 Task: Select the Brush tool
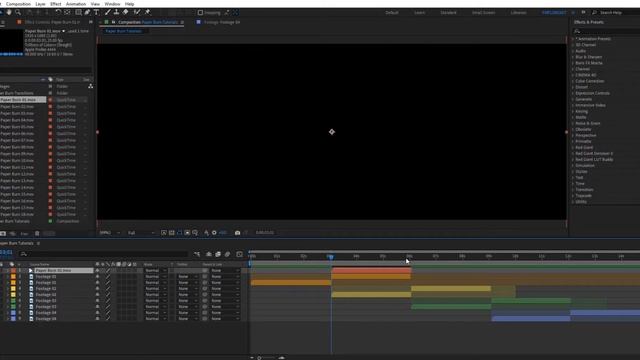click(x=108, y=13)
